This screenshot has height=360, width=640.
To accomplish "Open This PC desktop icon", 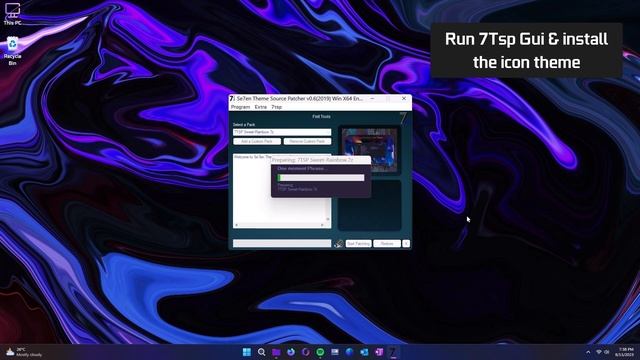I will click(12, 14).
